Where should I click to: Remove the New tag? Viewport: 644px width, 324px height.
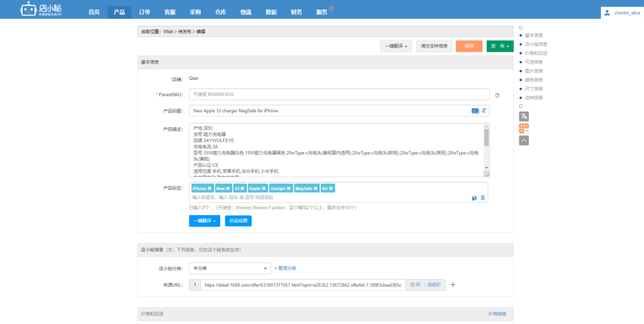(228, 189)
